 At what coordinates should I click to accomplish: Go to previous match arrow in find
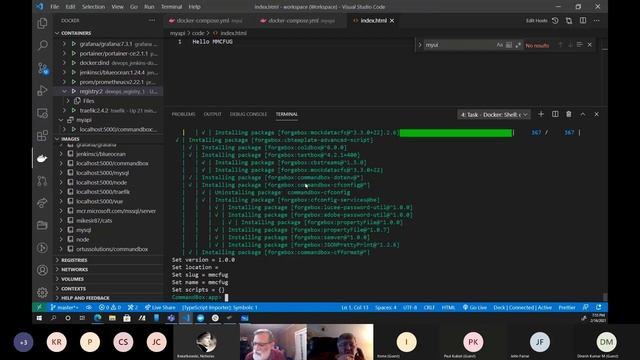click(x=560, y=45)
